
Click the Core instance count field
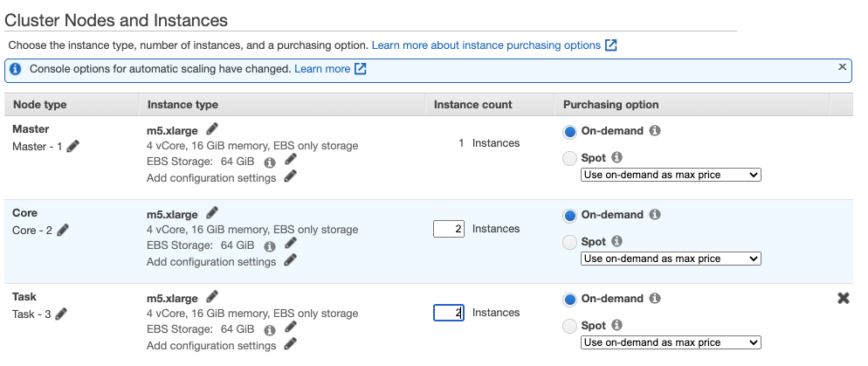[x=449, y=229]
